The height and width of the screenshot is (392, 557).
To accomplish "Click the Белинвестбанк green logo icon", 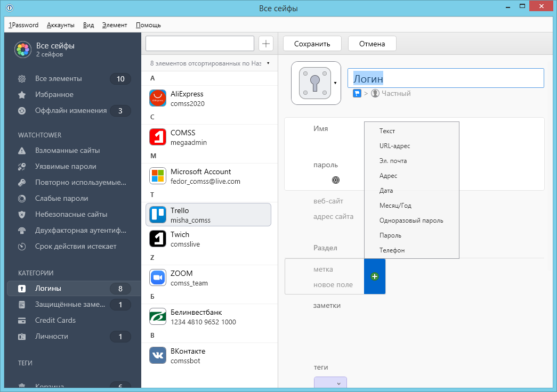I will point(158,316).
